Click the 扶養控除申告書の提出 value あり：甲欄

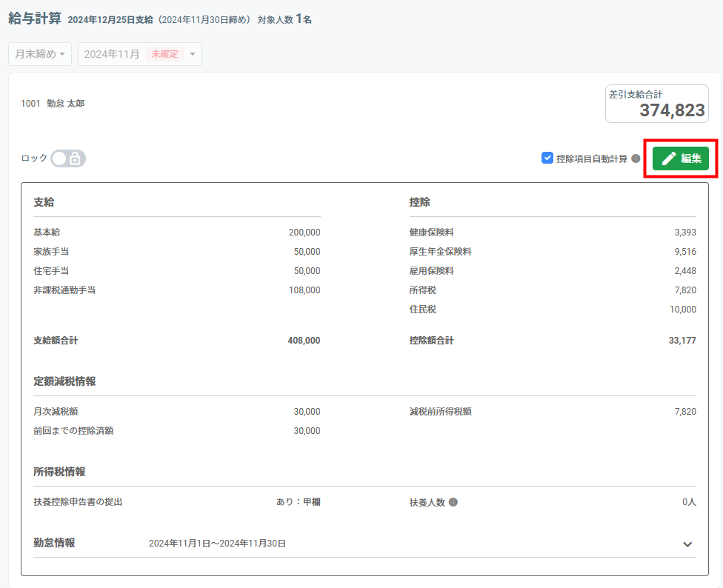point(299,502)
